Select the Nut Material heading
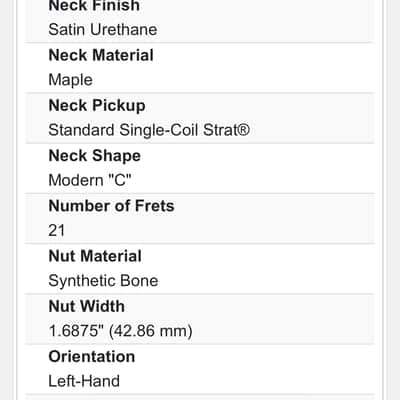Image resolution: width=400 pixels, height=400 pixels. pos(95,256)
